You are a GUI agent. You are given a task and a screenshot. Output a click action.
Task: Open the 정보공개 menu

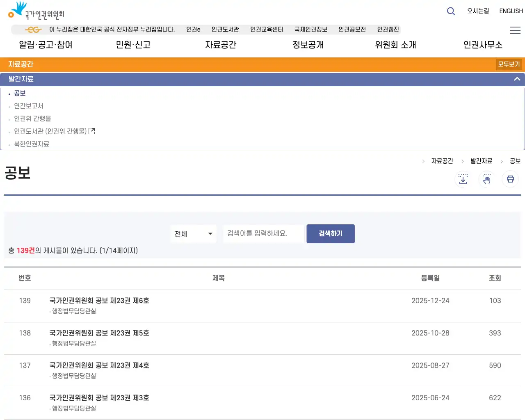point(308,45)
